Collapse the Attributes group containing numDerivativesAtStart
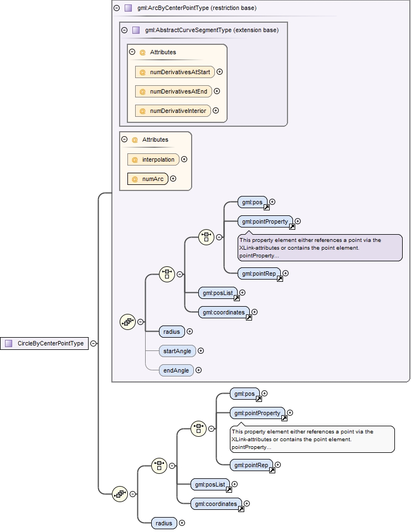This screenshot has height=532, width=411. click(x=132, y=52)
